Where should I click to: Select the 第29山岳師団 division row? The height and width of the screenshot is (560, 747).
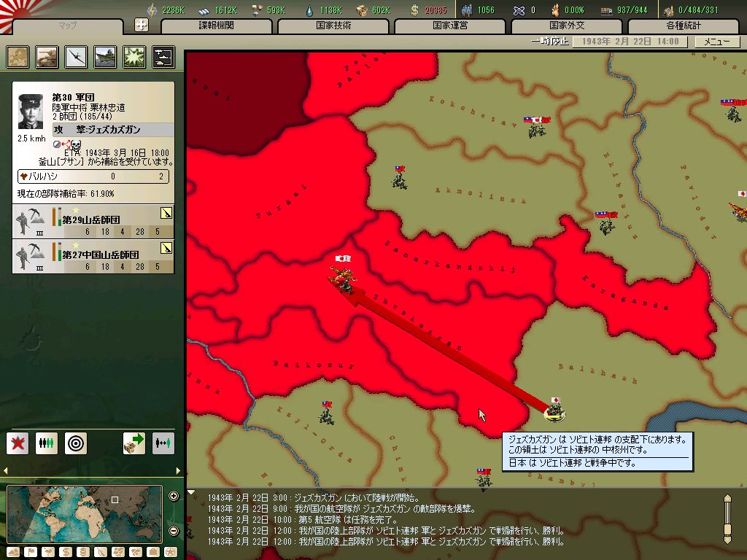click(x=93, y=222)
